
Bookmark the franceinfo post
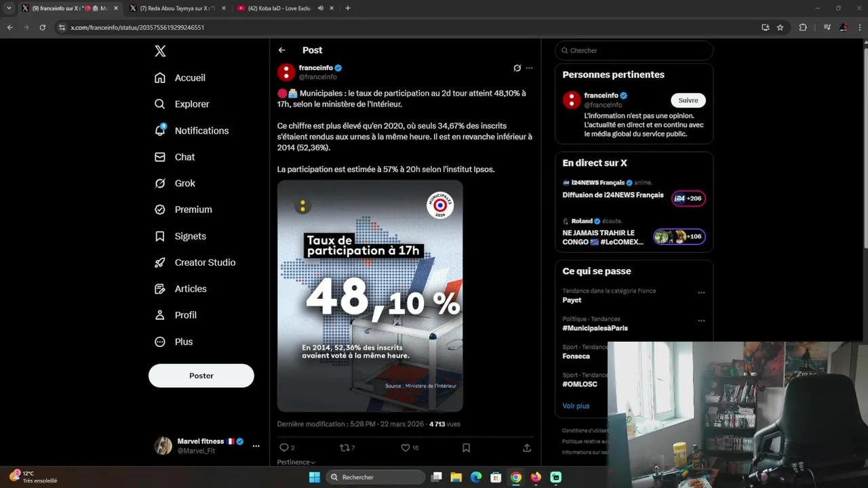coord(467,448)
